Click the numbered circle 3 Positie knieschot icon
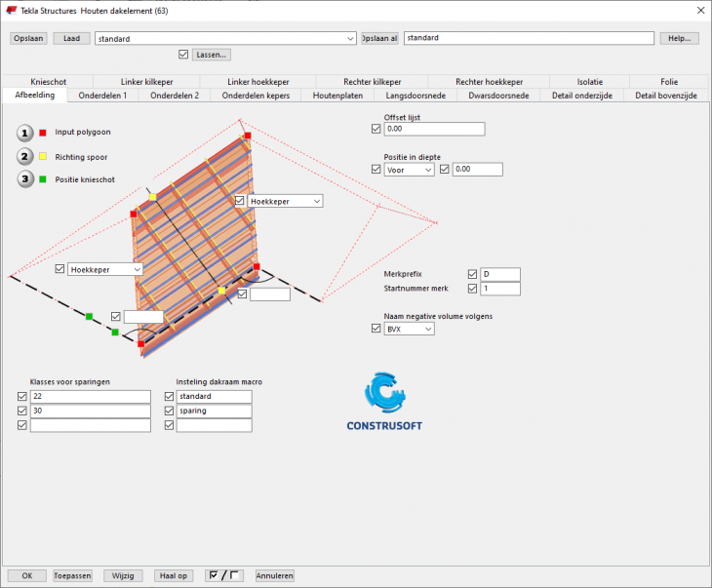Screen dimensions: 712x588 [x=25, y=178]
